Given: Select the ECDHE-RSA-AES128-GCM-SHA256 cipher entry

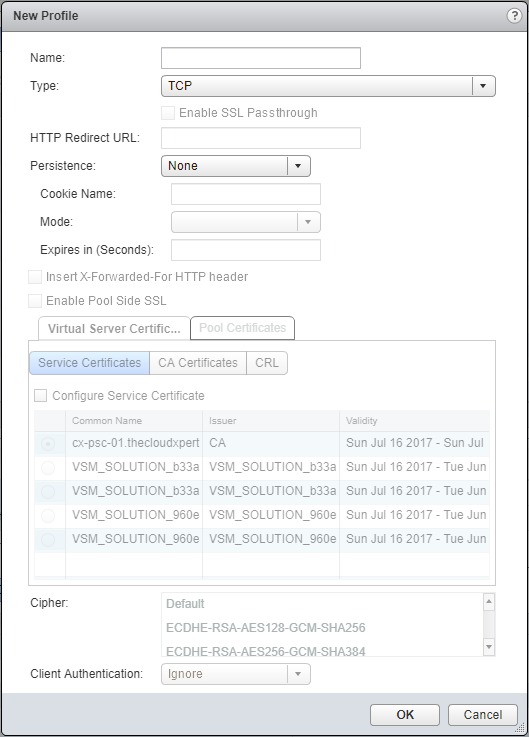Looking at the screenshot, I should pyautogui.click(x=266, y=628).
